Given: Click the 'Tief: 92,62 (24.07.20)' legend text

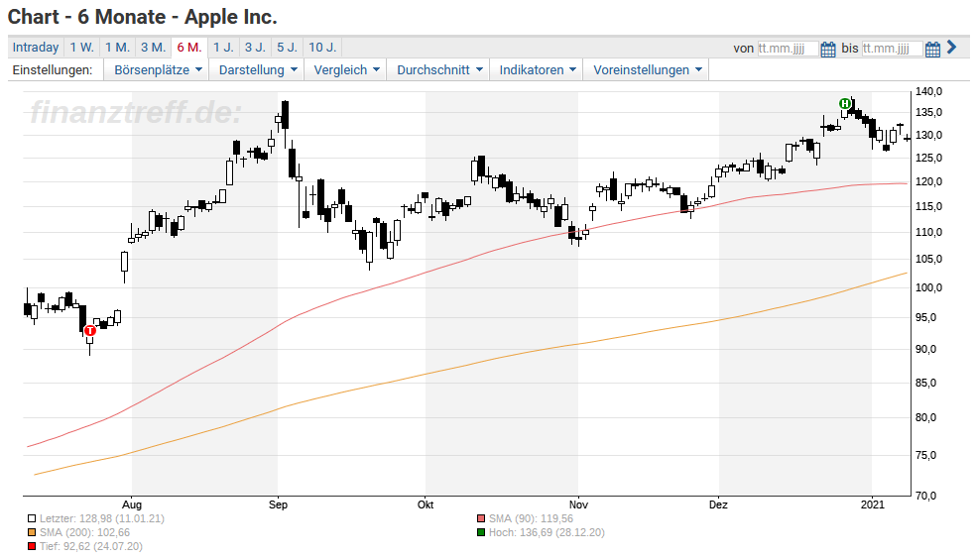Looking at the screenshot, I should pos(91,547).
